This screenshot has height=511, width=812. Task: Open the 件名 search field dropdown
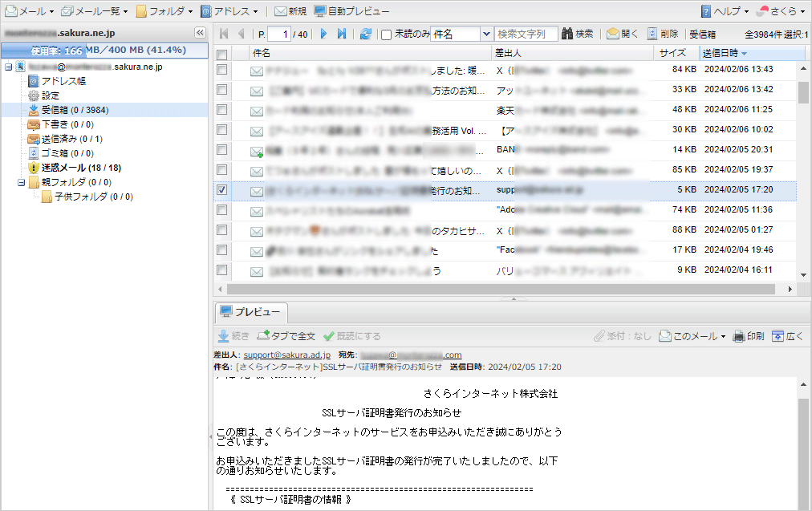[486, 34]
